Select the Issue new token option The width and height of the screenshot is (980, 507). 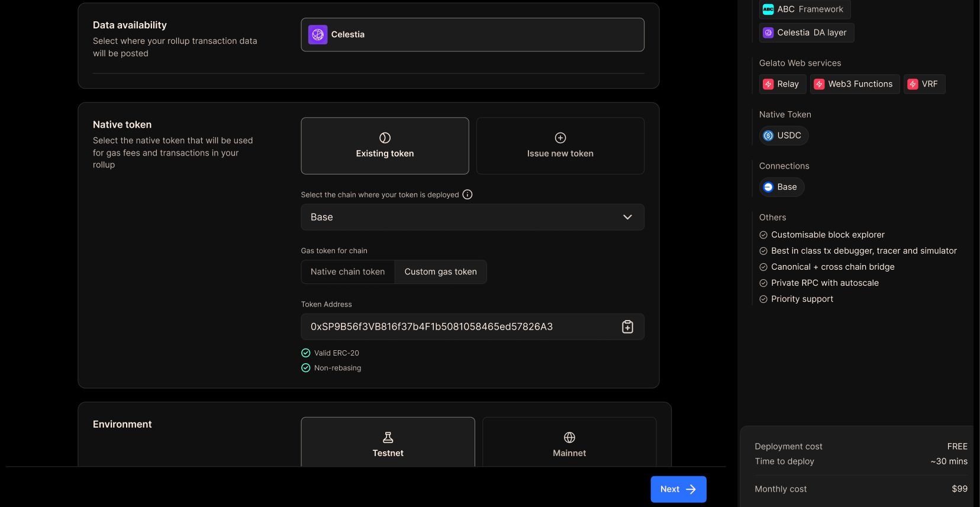(x=560, y=146)
